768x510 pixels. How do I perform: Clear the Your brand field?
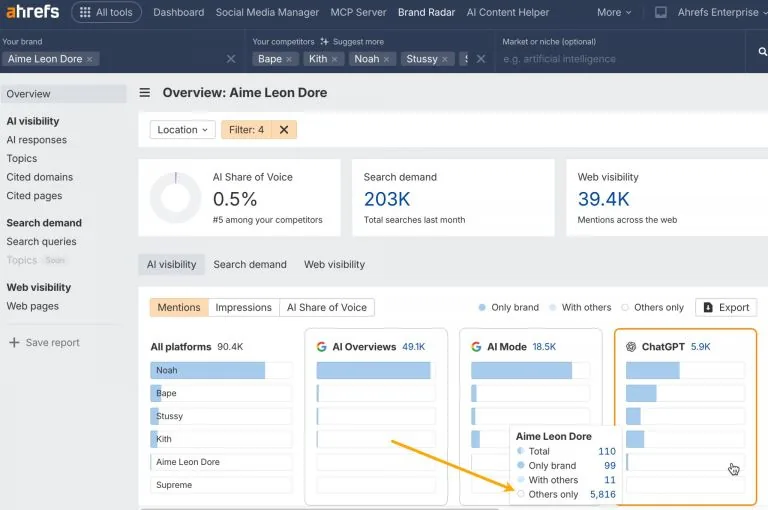click(x=231, y=59)
